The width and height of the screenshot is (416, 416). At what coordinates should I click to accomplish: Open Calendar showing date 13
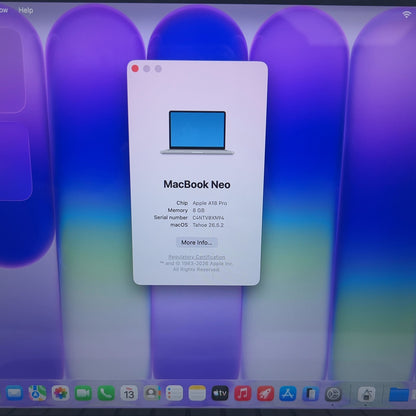(x=129, y=393)
